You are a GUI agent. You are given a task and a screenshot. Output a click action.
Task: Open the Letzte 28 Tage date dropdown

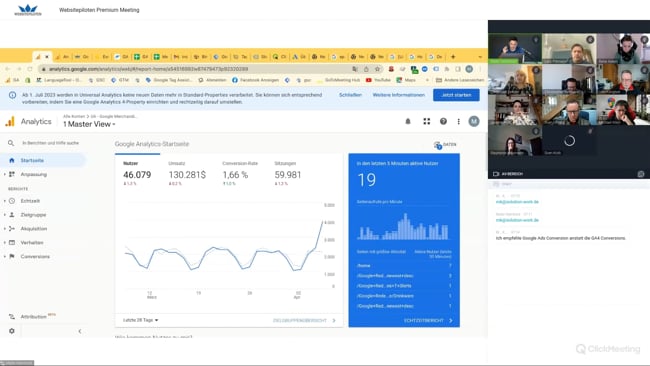point(141,320)
